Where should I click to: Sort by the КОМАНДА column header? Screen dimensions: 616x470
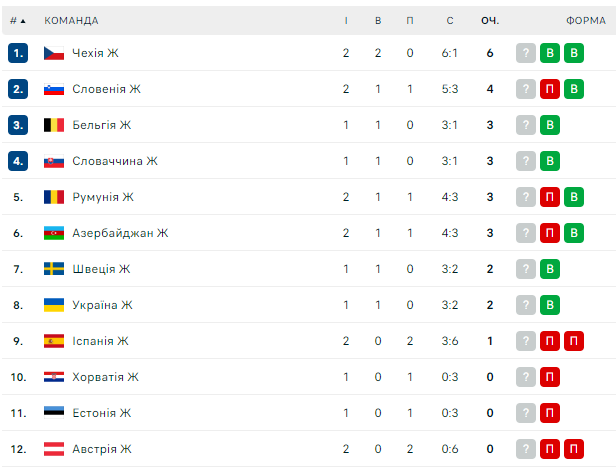71,20
